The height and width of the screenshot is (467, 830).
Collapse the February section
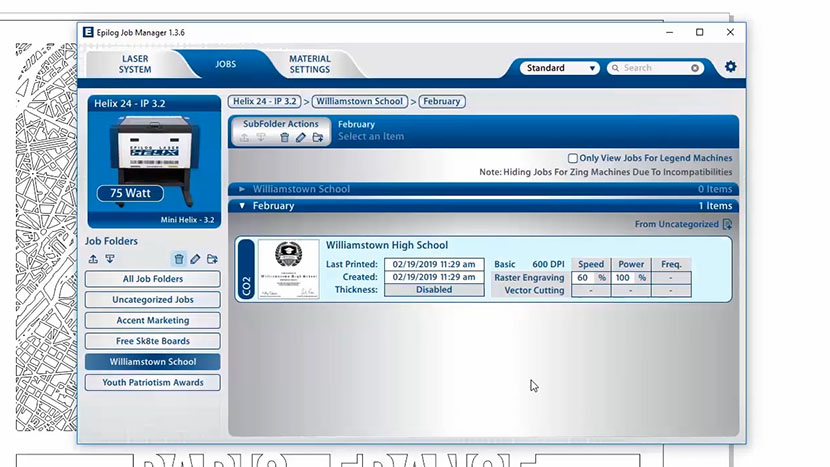click(x=242, y=206)
